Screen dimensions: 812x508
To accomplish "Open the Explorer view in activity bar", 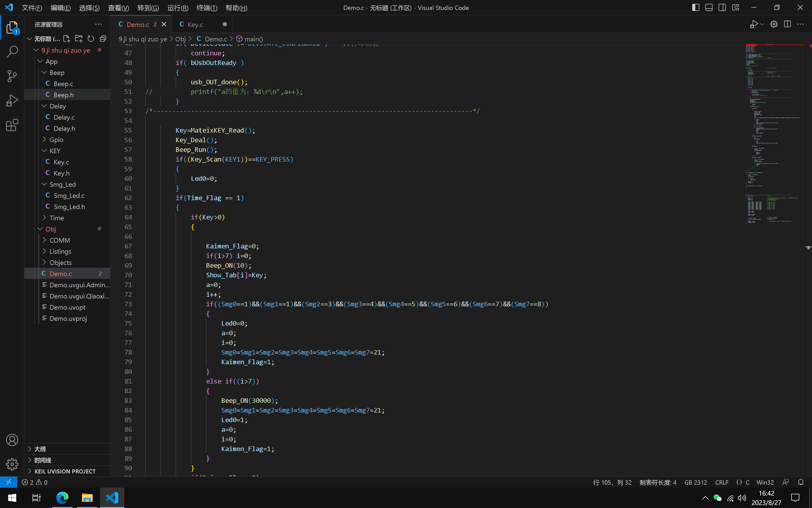I will click(12, 27).
